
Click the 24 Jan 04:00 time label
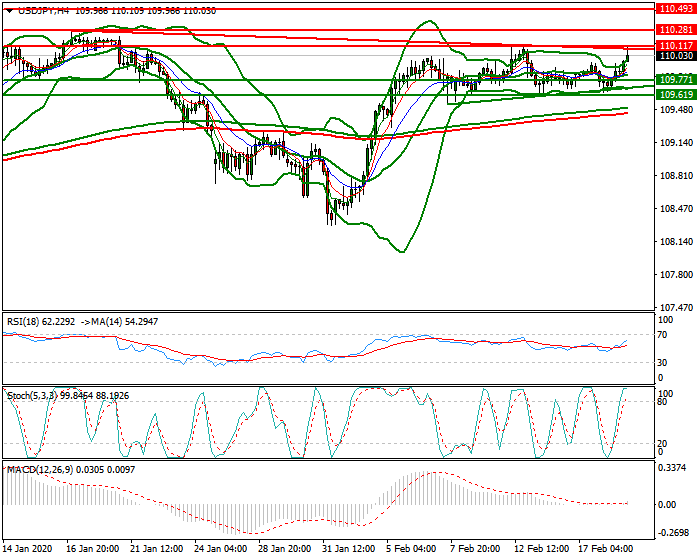(x=221, y=549)
